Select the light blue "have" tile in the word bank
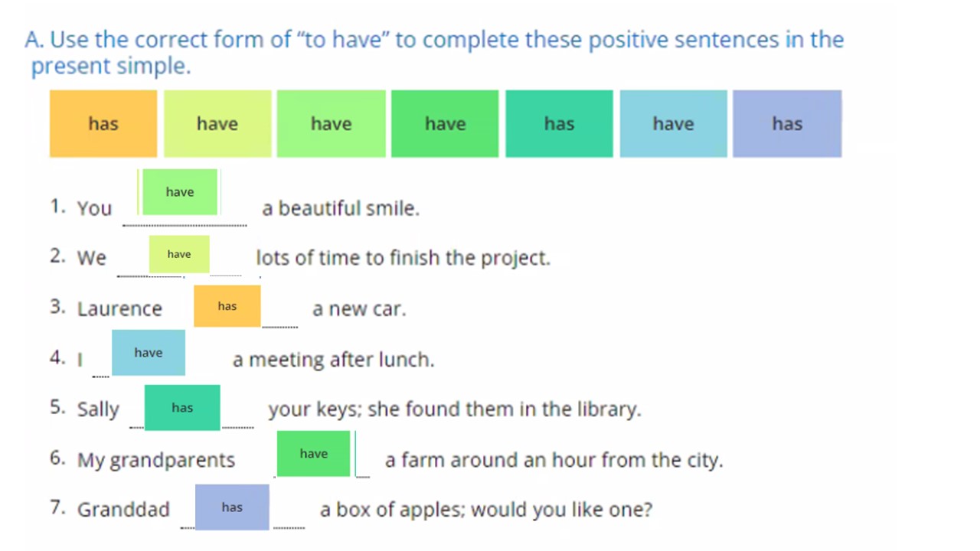980x551 pixels. (673, 124)
